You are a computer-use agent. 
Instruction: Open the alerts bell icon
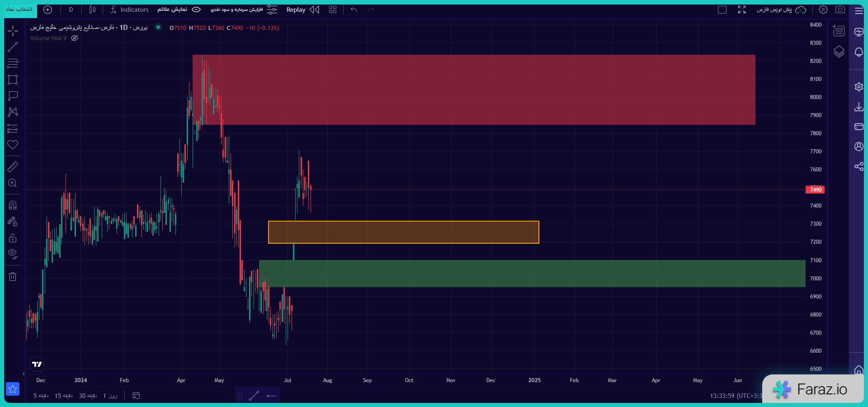859,52
